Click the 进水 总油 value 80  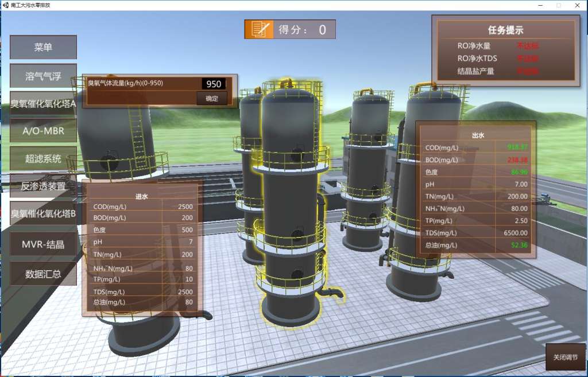click(x=189, y=302)
